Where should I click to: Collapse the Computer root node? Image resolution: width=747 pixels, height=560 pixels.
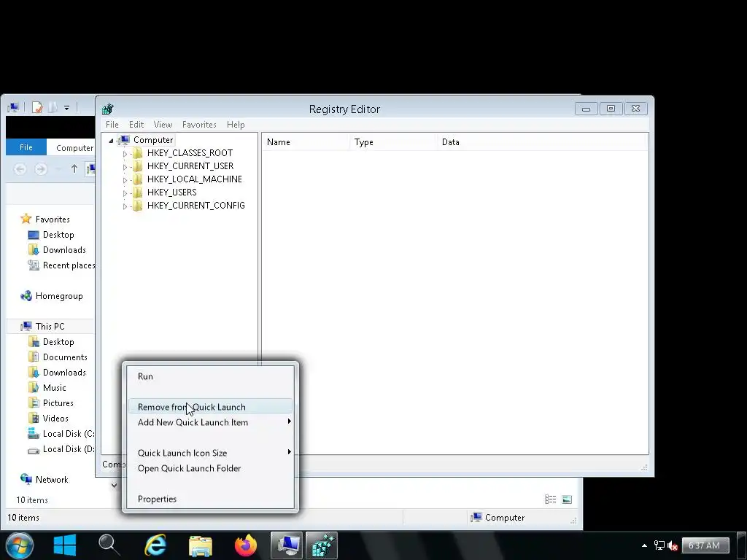point(111,141)
